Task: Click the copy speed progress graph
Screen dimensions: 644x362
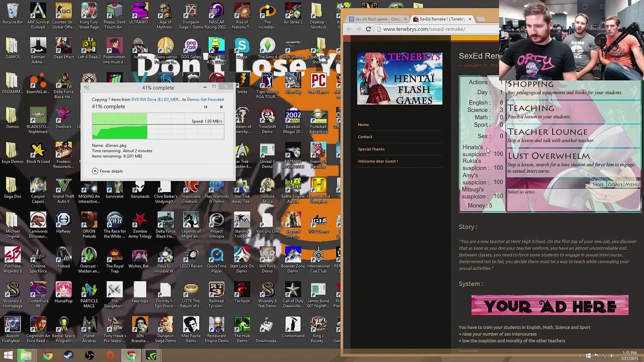Action: (158, 126)
